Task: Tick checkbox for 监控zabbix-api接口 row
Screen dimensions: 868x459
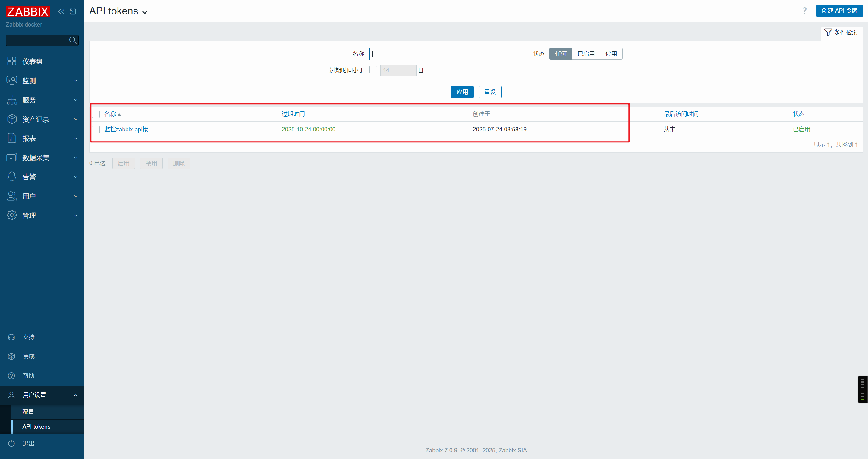Action: click(x=96, y=130)
